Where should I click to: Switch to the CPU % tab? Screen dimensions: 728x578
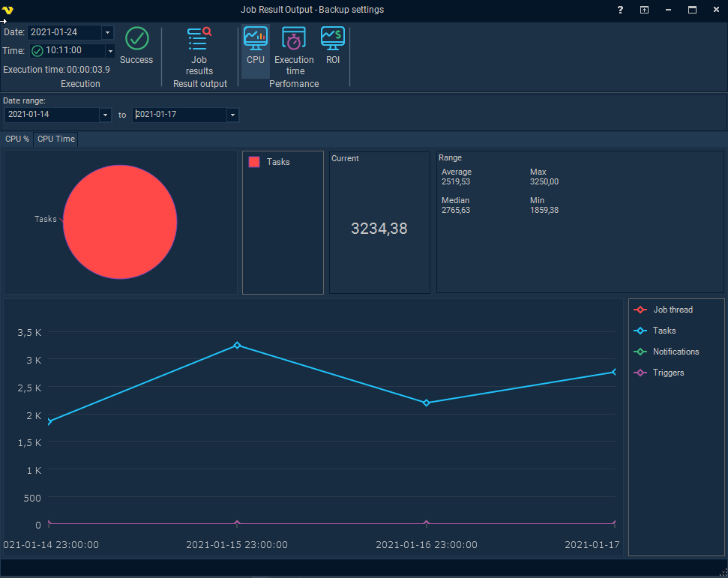point(17,139)
